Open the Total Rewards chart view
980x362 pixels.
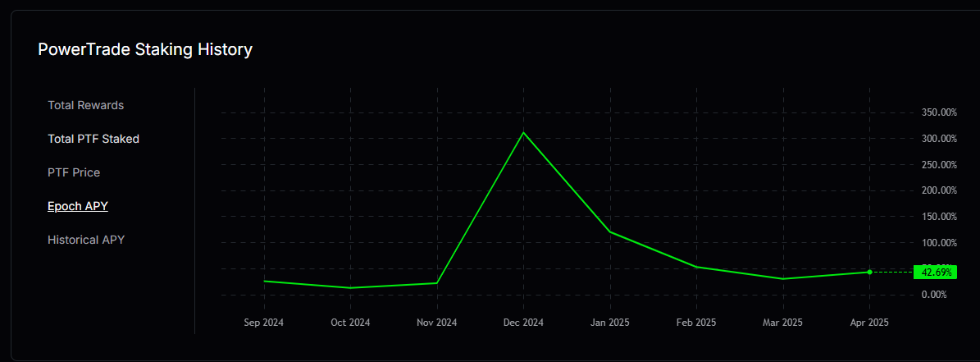[85, 105]
